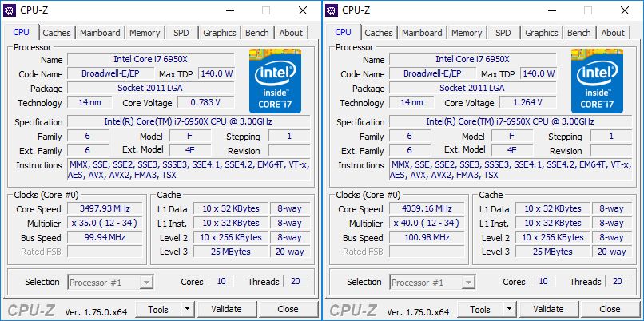Switch to Mainboard tab in the right window
Screen dimensions: 644x321
coord(422,33)
